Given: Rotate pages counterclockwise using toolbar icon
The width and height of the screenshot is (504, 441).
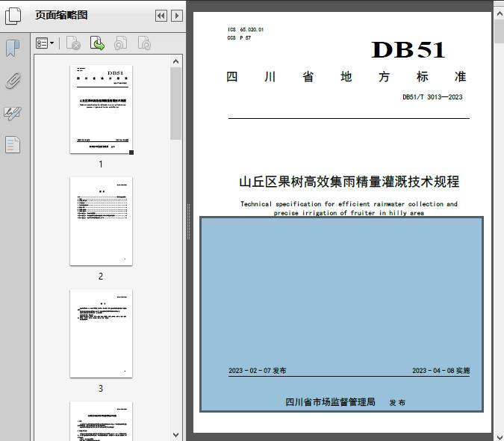Looking at the screenshot, I should tap(121, 44).
